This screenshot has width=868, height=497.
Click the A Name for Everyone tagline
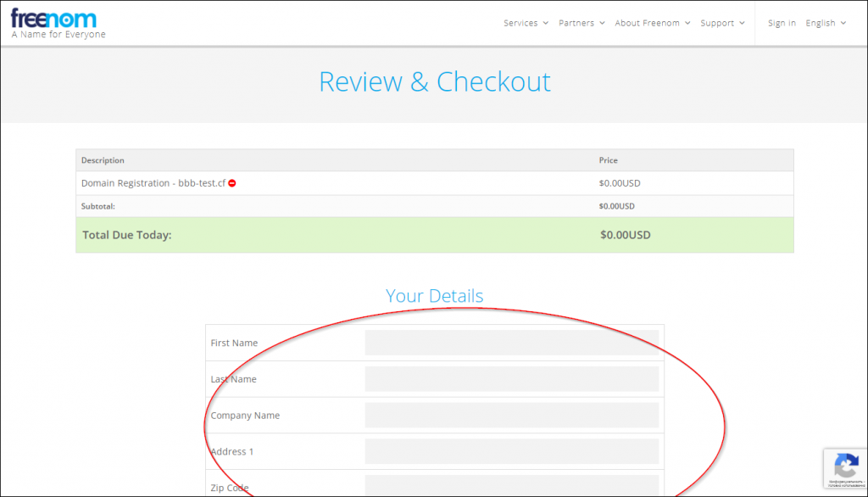tap(58, 35)
